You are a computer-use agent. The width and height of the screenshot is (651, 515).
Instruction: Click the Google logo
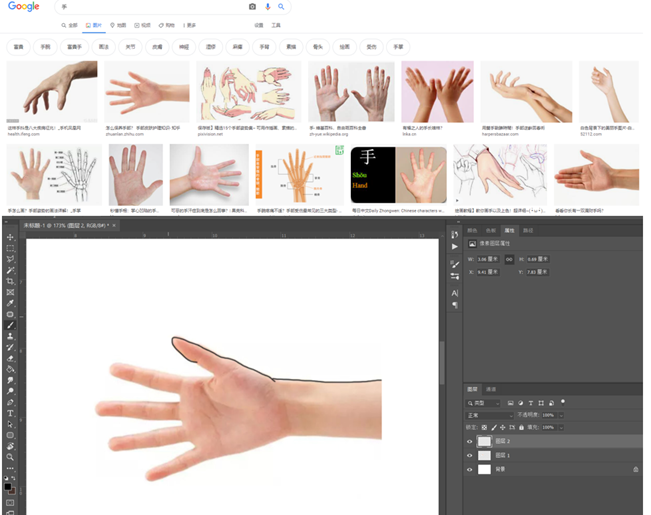point(24,6)
